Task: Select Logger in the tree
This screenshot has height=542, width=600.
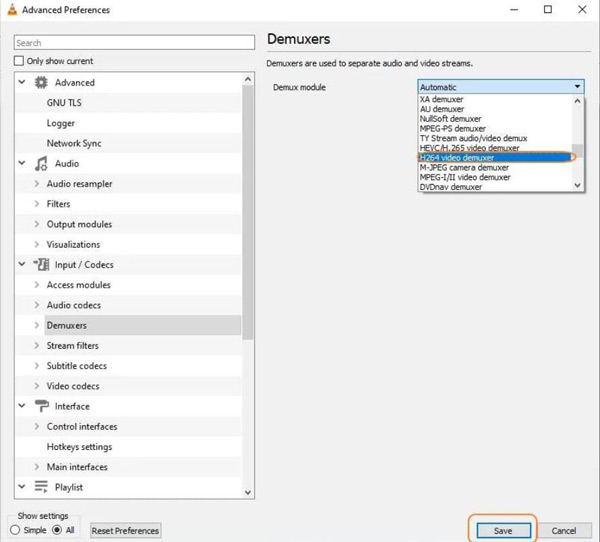Action: click(60, 123)
